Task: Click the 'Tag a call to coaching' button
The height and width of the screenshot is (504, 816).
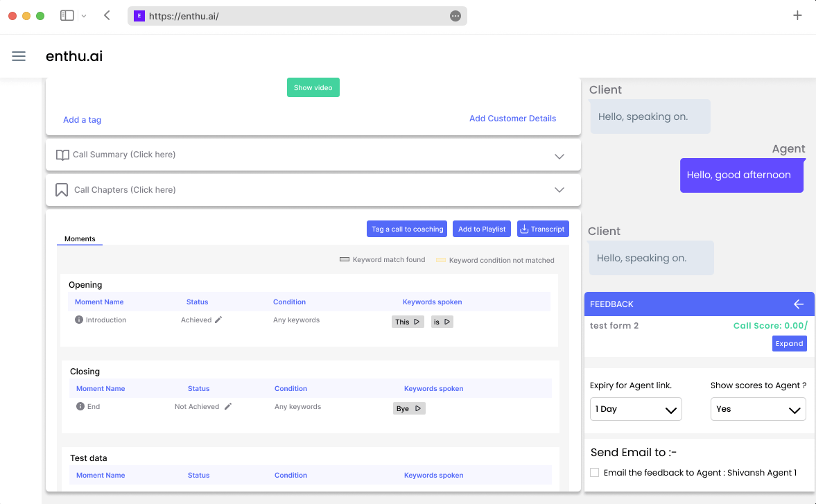Action: tap(407, 229)
